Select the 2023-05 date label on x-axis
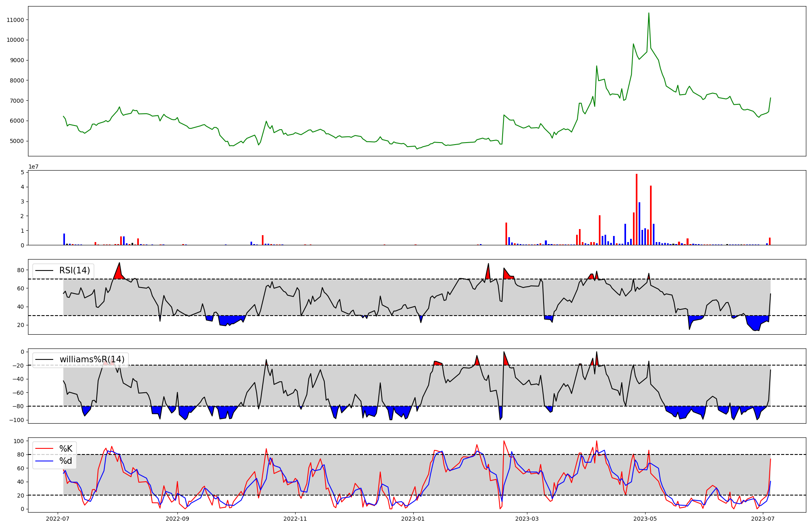Screen dimensions: 812x528 [x=645, y=519]
